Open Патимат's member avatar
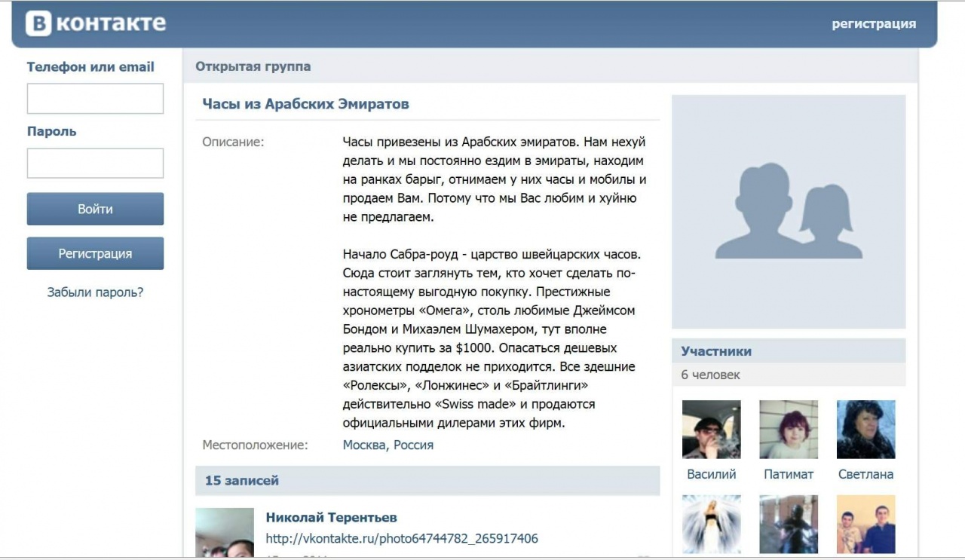 coord(789,430)
